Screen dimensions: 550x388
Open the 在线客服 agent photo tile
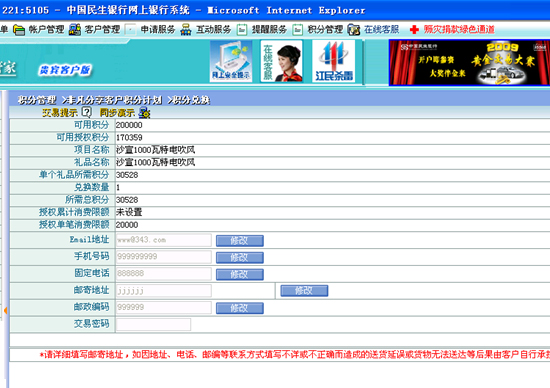[282, 61]
